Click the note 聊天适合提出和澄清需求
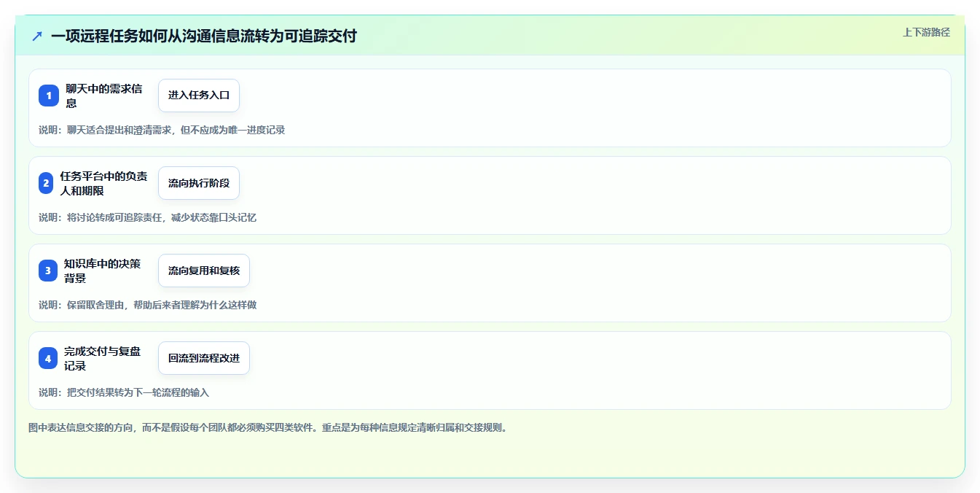 click(162, 130)
